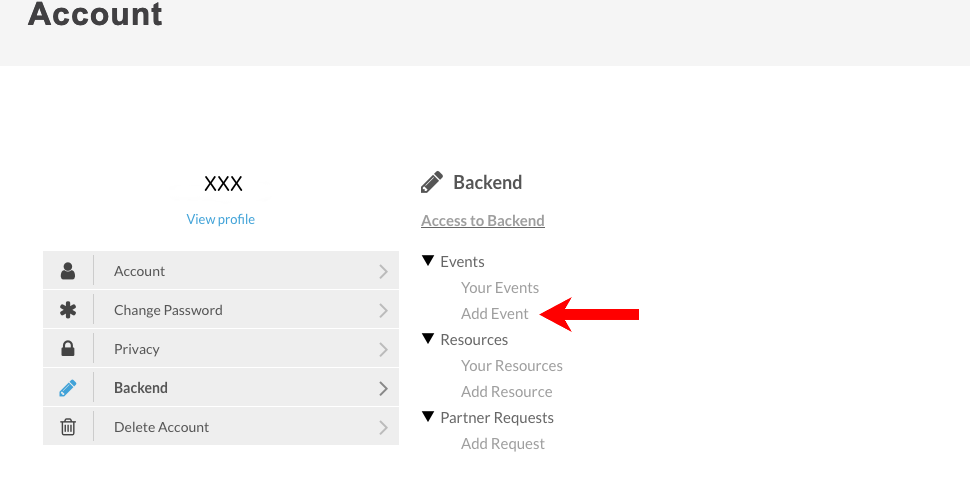Open the Privacy tab
The height and width of the screenshot is (500, 970).
point(137,349)
